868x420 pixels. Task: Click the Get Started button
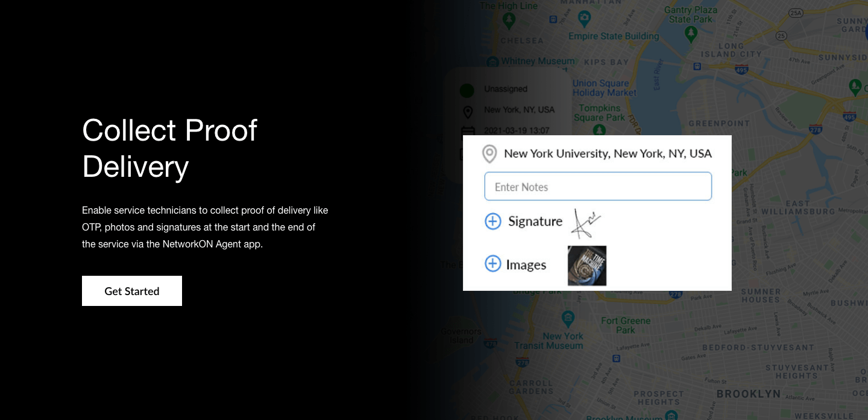point(132,291)
